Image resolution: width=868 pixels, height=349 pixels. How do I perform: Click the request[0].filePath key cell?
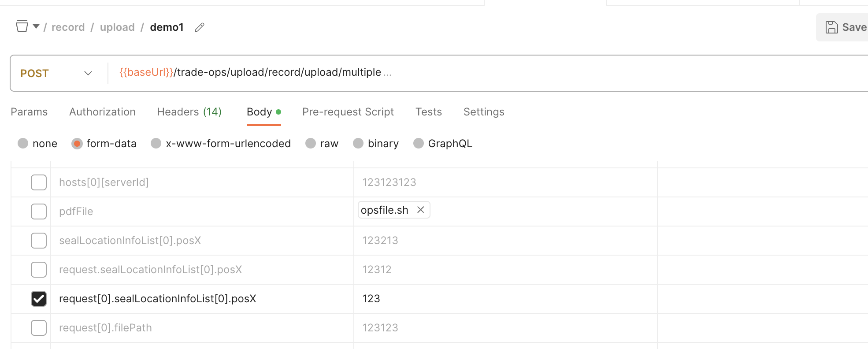(x=202, y=328)
